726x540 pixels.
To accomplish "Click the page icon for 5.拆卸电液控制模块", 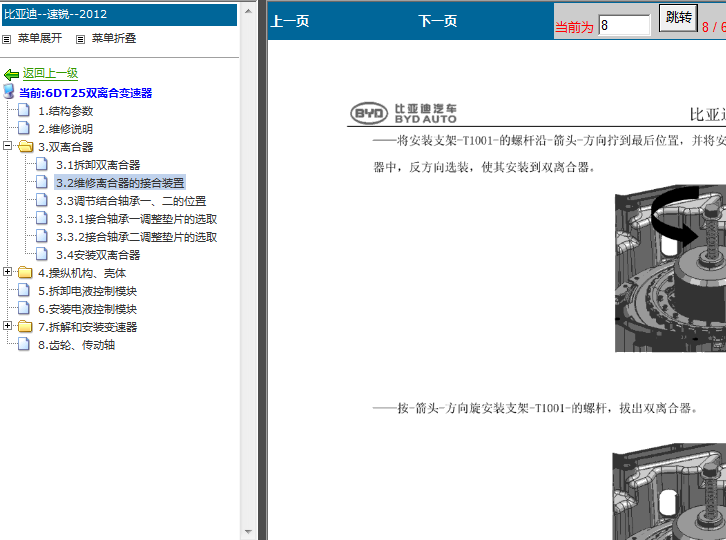I will pos(24,290).
